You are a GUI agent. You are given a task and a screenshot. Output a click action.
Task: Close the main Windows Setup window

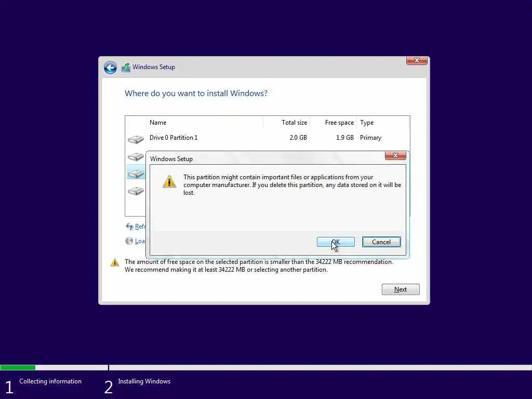coord(417,60)
